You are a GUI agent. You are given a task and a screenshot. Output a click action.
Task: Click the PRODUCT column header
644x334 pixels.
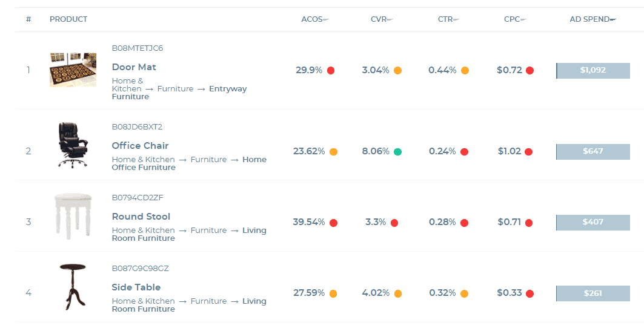pos(68,19)
